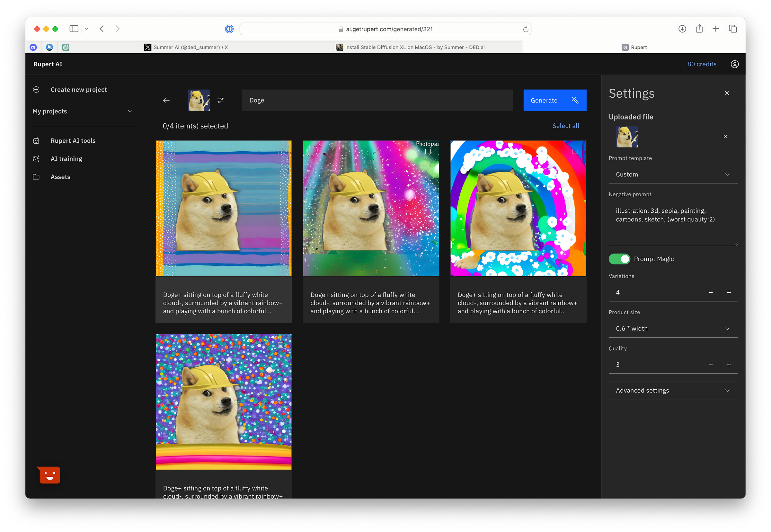
Task: Expand the My projects list
Action: point(83,111)
